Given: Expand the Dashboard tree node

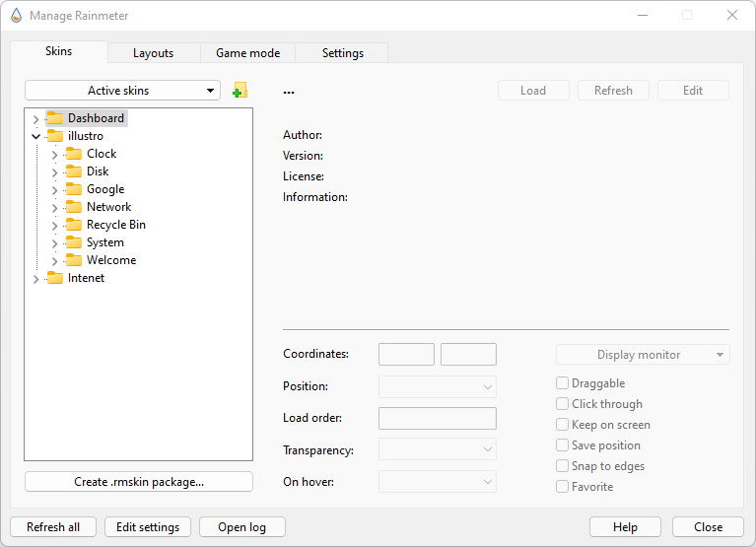Looking at the screenshot, I should [35, 119].
